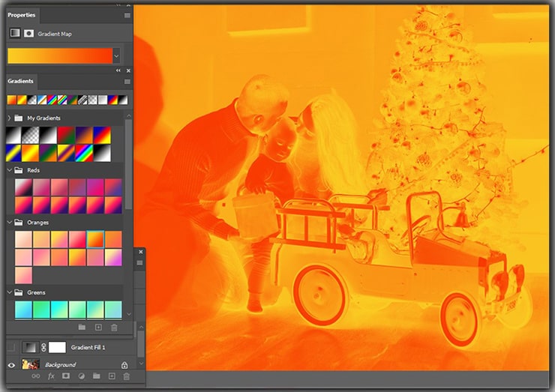Image resolution: width=555 pixels, height=392 pixels.
Task: Click the Gradient Map adjustment icon in Properties
Action: [x=15, y=33]
